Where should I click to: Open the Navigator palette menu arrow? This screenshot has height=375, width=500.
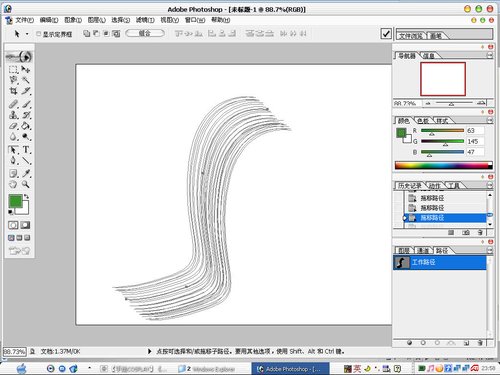coord(490,55)
